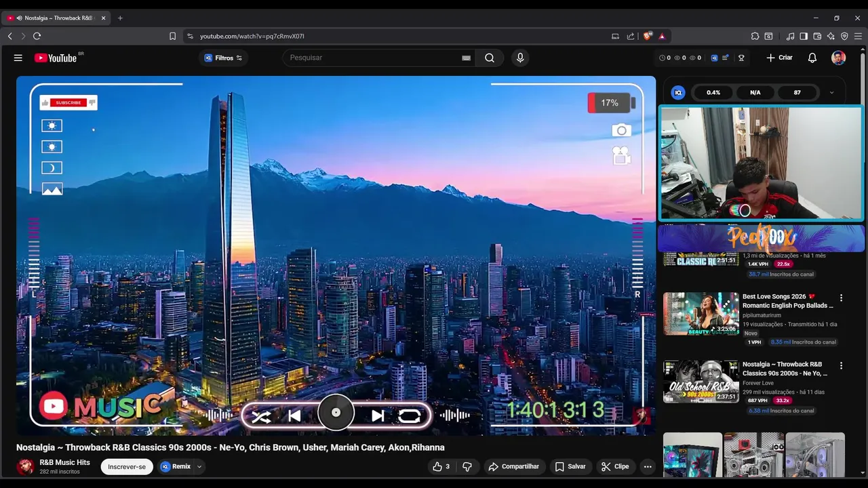The width and height of the screenshot is (868, 488).
Task: Click the URL in the address bar
Action: [252, 36]
